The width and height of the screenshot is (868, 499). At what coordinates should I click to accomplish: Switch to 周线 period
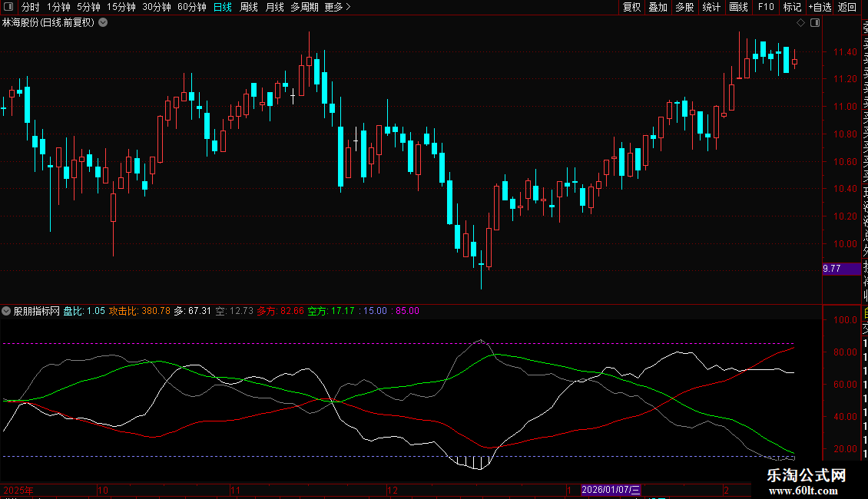coord(249,7)
